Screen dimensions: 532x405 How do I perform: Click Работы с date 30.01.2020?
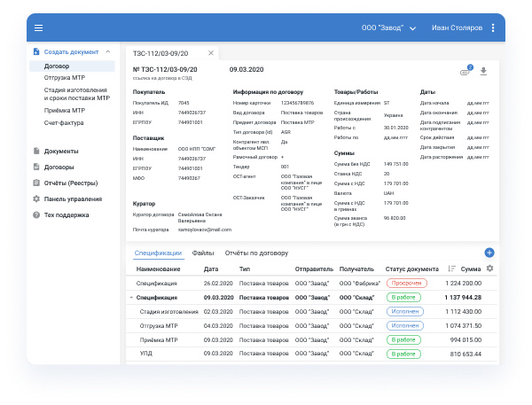396,128
